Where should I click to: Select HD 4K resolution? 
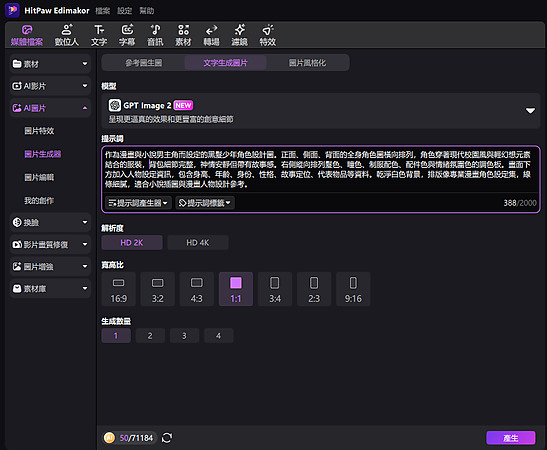point(198,243)
